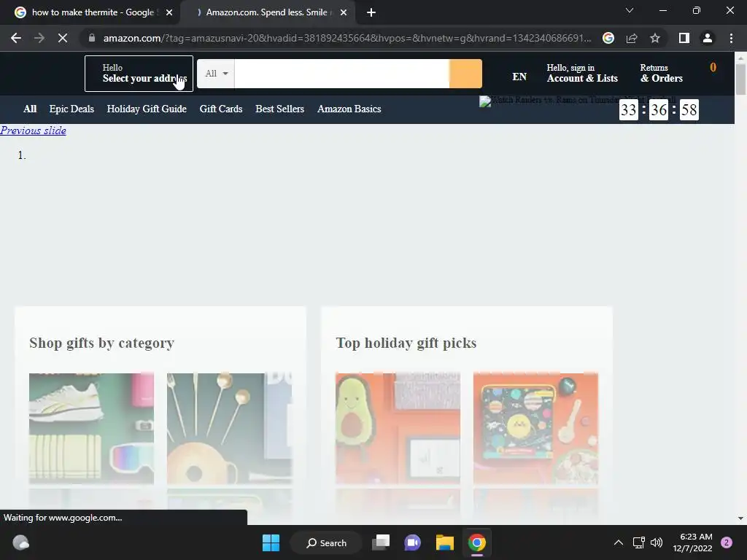Open the avocado plush gift pick thumbnail
Image resolution: width=747 pixels, height=560 pixels.
(398, 429)
